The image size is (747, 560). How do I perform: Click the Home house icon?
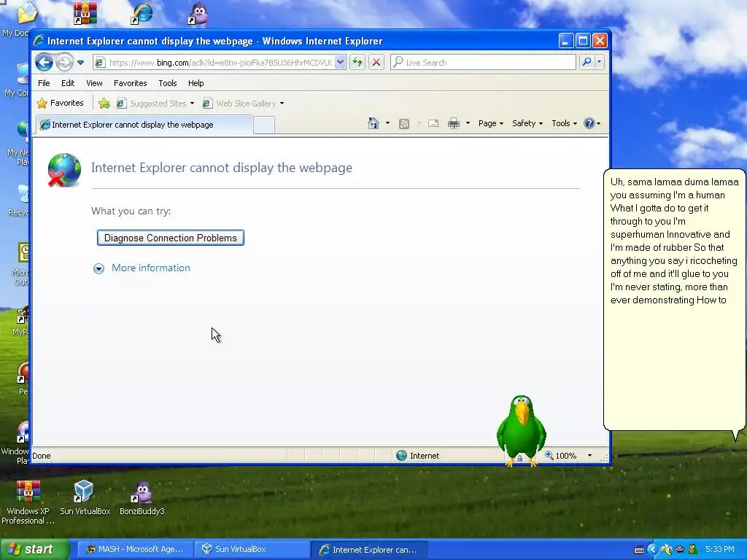coord(373,123)
